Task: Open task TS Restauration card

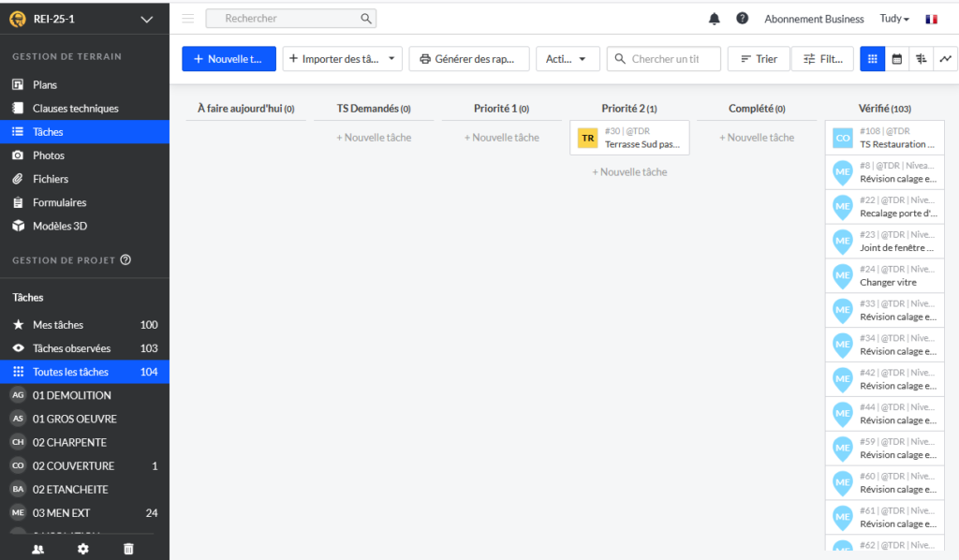Action: coord(884,138)
